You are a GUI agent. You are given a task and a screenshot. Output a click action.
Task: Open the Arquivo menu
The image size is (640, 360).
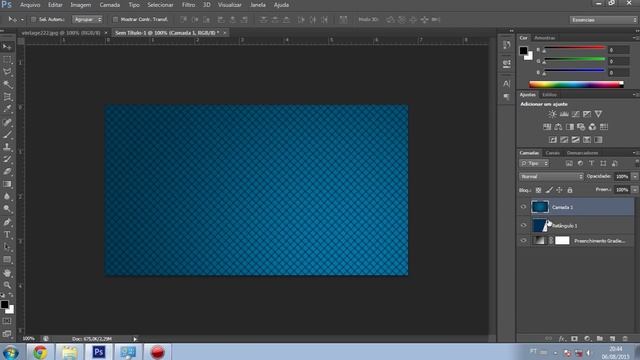coord(30,5)
